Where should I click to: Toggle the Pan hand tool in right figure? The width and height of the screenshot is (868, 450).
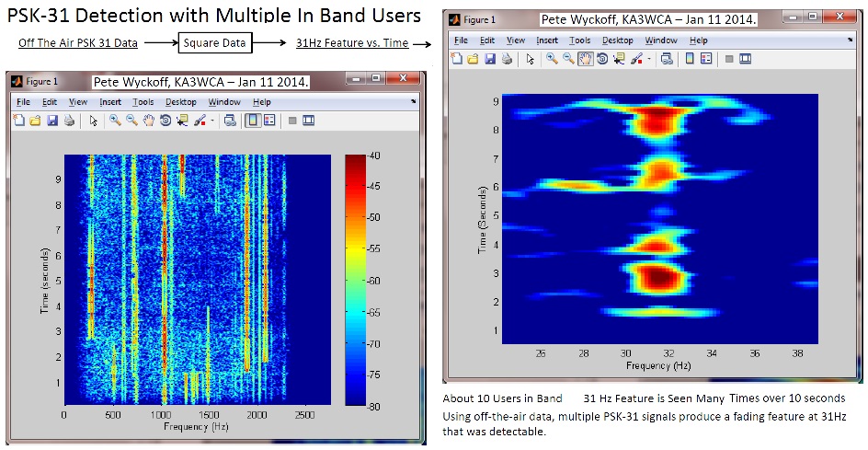586,59
